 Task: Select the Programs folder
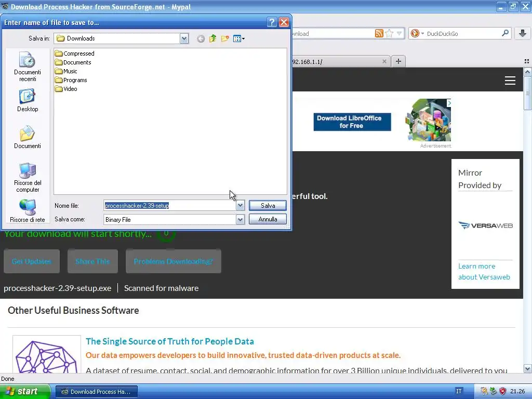pyautogui.click(x=71, y=79)
